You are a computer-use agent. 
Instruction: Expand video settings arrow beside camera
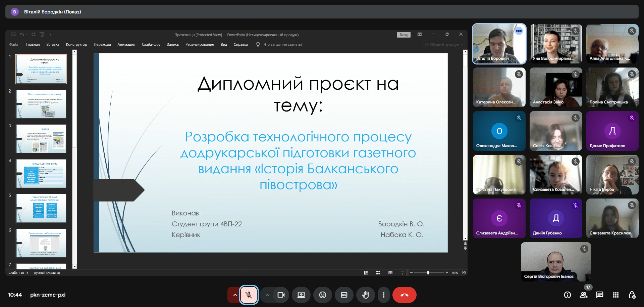point(267,295)
